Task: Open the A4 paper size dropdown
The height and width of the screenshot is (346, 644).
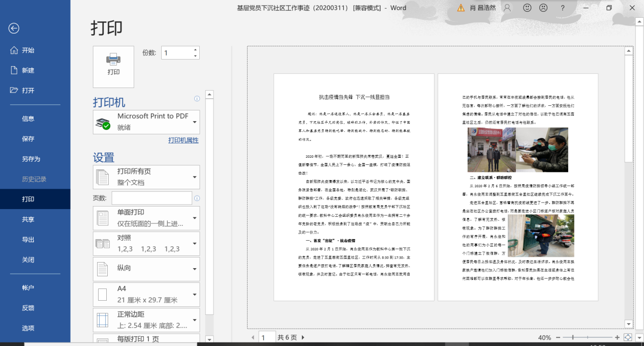Action: 194,294
